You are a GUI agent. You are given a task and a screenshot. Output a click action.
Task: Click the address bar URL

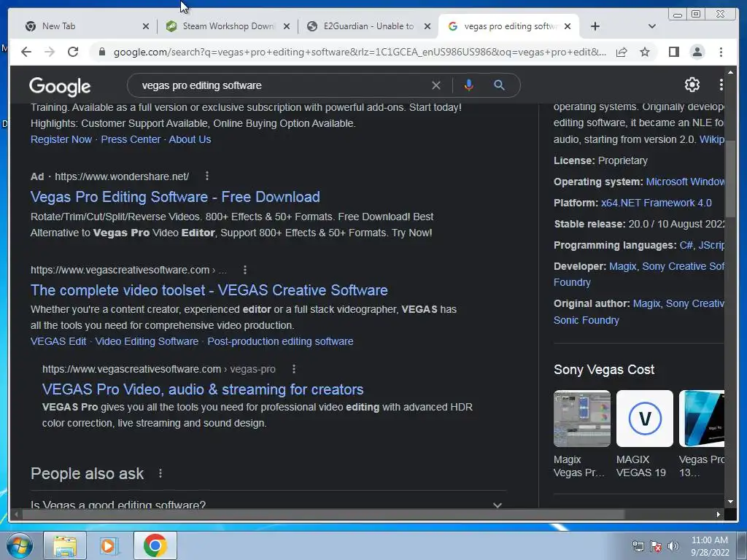pos(360,52)
